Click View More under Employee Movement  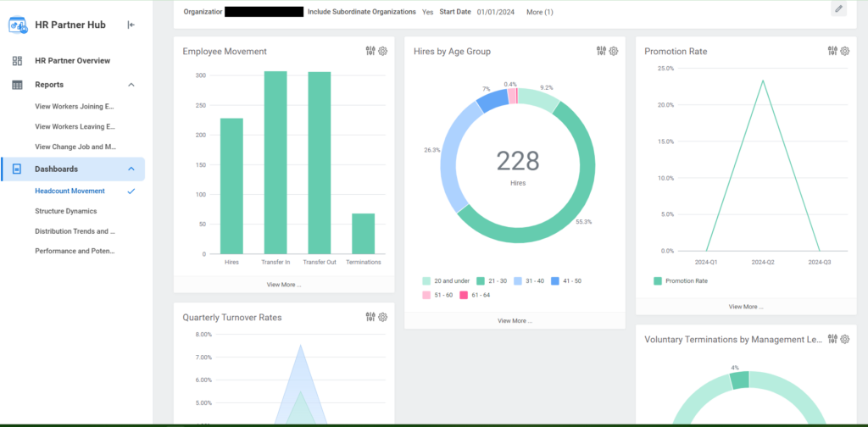pos(284,285)
